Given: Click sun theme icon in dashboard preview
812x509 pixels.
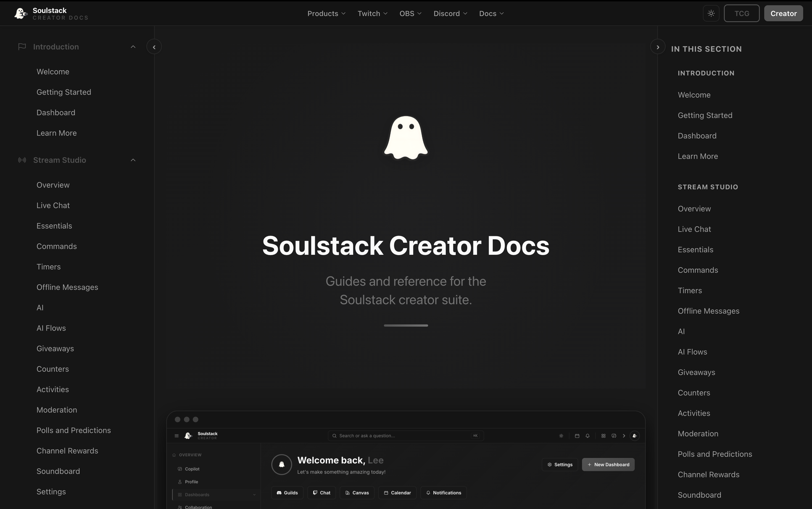Looking at the screenshot, I should [561, 435].
